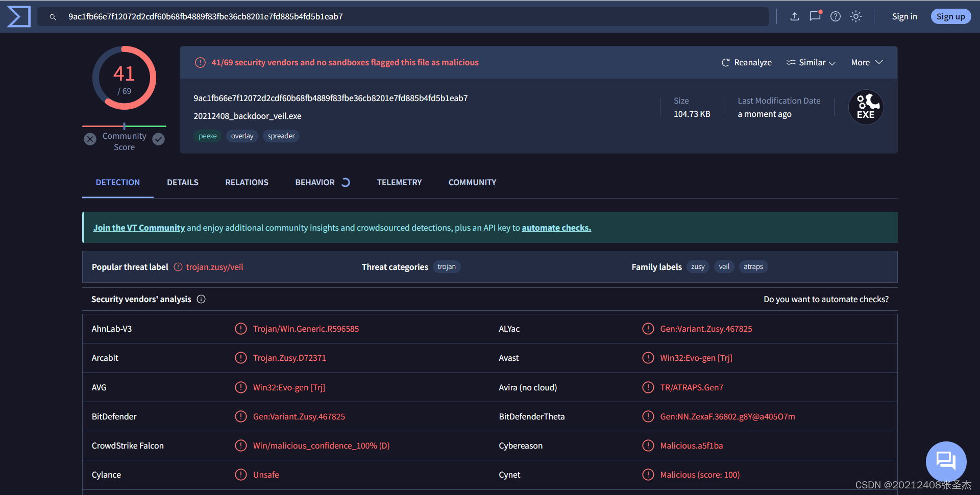The width and height of the screenshot is (980, 495).
Task: Switch to the DETAILS tab
Action: pos(183,182)
